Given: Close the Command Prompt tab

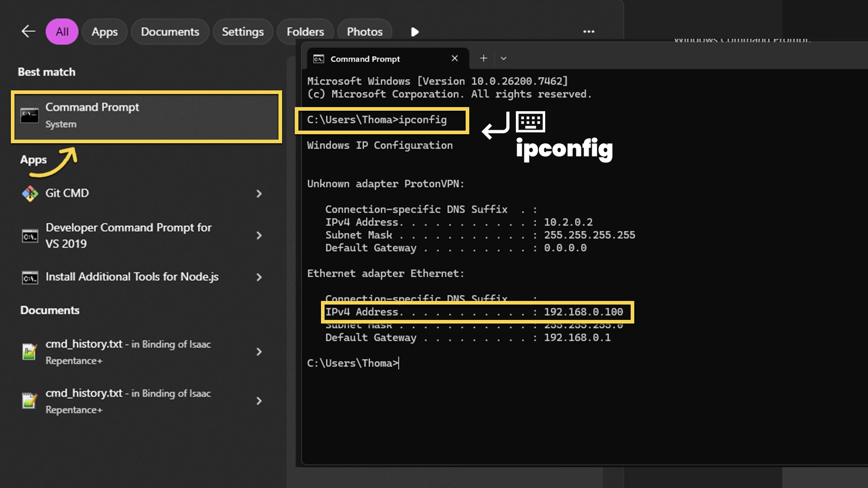Looking at the screenshot, I should [x=455, y=58].
